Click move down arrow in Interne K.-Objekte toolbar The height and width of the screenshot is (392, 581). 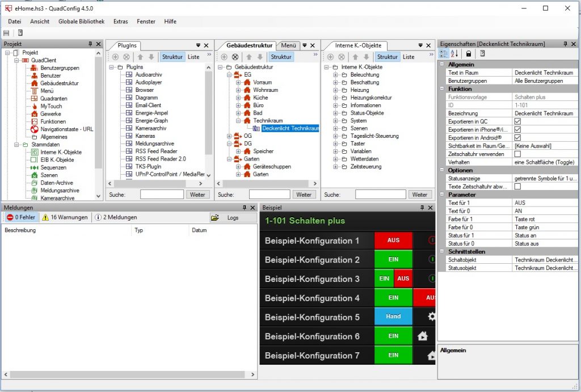[x=366, y=57]
